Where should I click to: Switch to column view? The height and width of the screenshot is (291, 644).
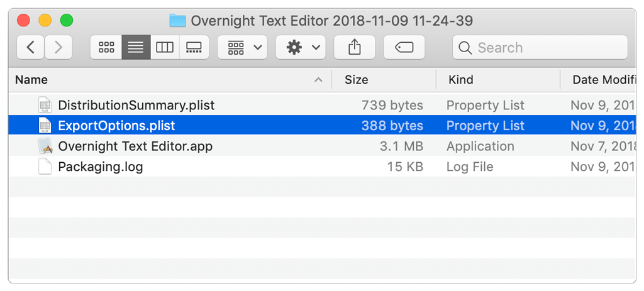(165, 47)
